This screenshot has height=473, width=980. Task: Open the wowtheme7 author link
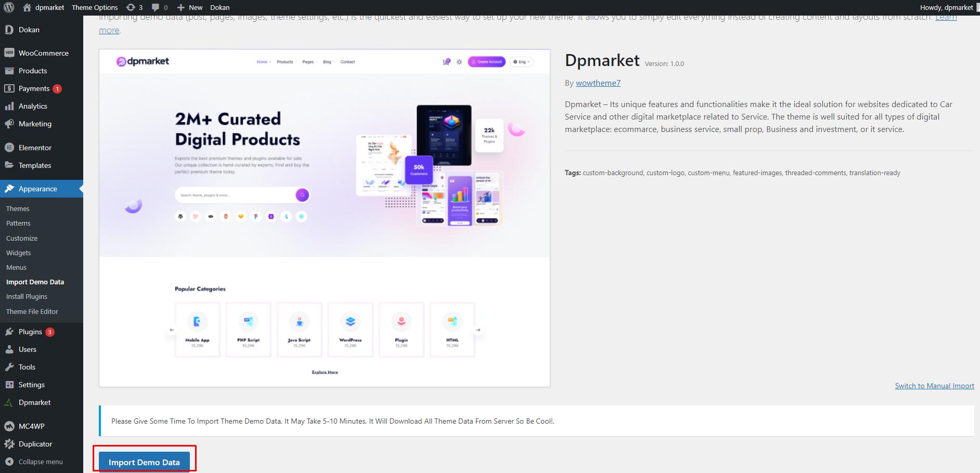(x=598, y=83)
